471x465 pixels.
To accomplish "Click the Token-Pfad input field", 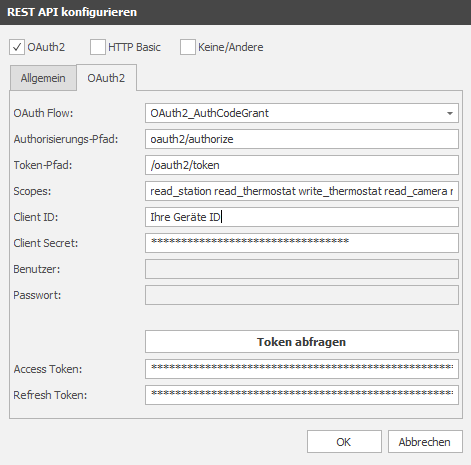I will point(302,165).
